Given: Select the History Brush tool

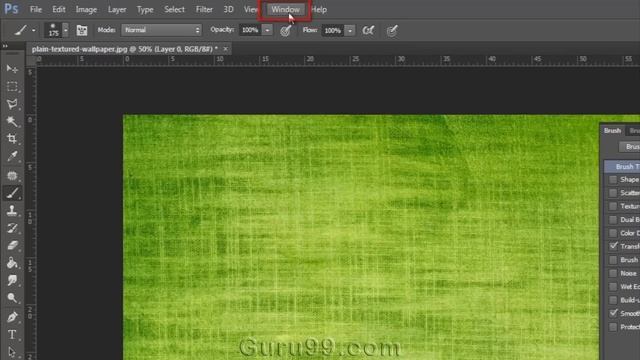Looking at the screenshot, I should 12,228.
